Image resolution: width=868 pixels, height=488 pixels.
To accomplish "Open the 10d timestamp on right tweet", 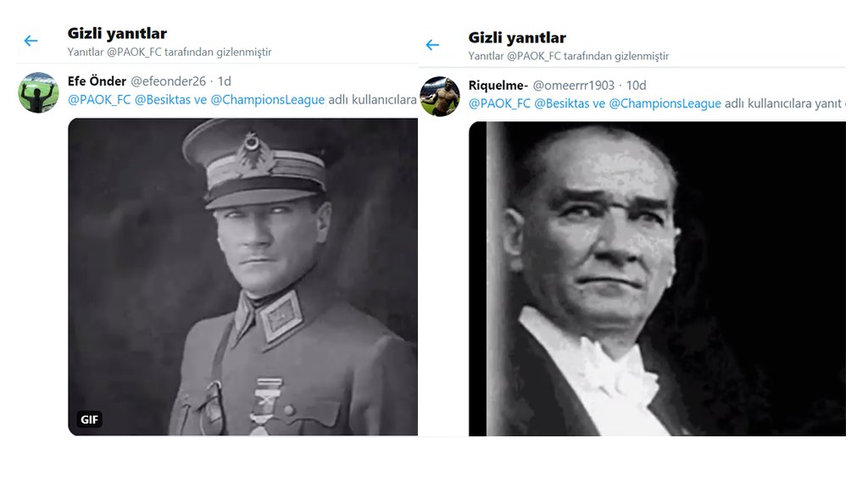I will pos(636,86).
